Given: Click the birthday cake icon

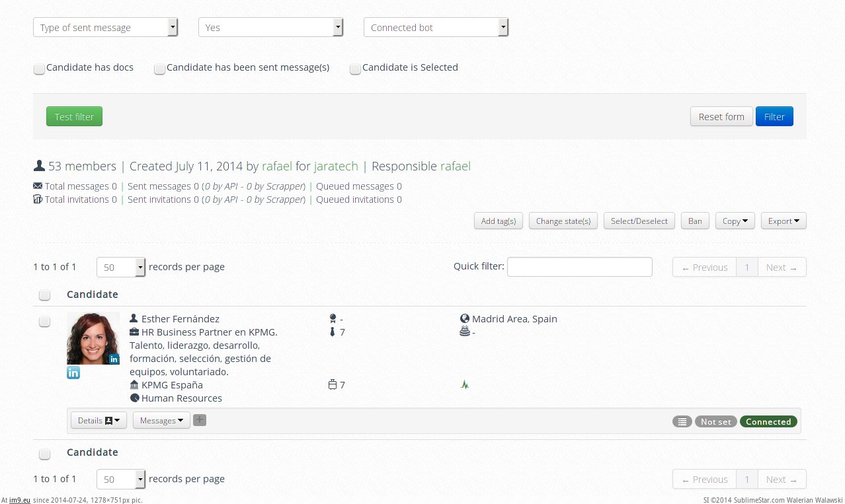Looking at the screenshot, I should 465,331.
